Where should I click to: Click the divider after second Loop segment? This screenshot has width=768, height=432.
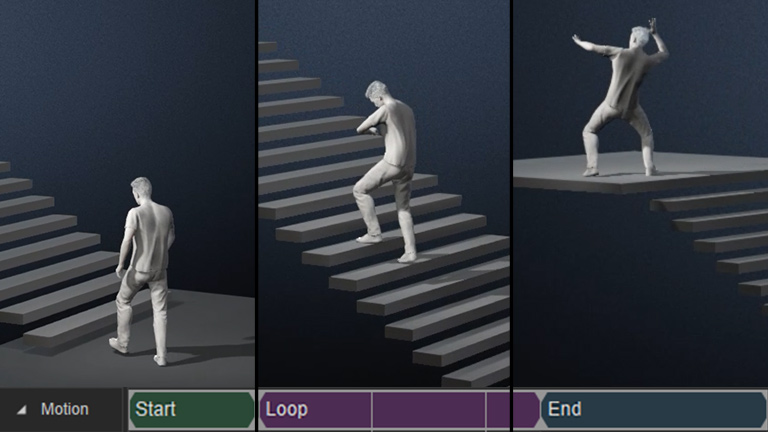(x=486, y=409)
